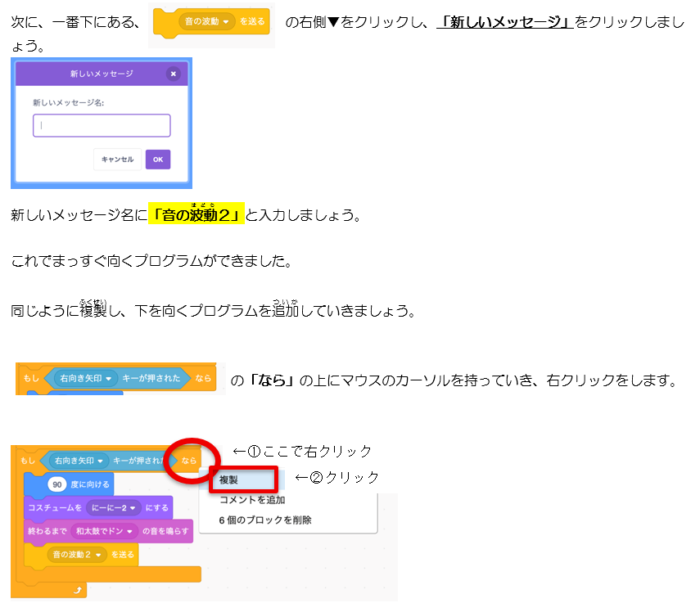This screenshot has width=700, height=612.
Task: Confirm the new message with OK
Action: click(x=157, y=160)
